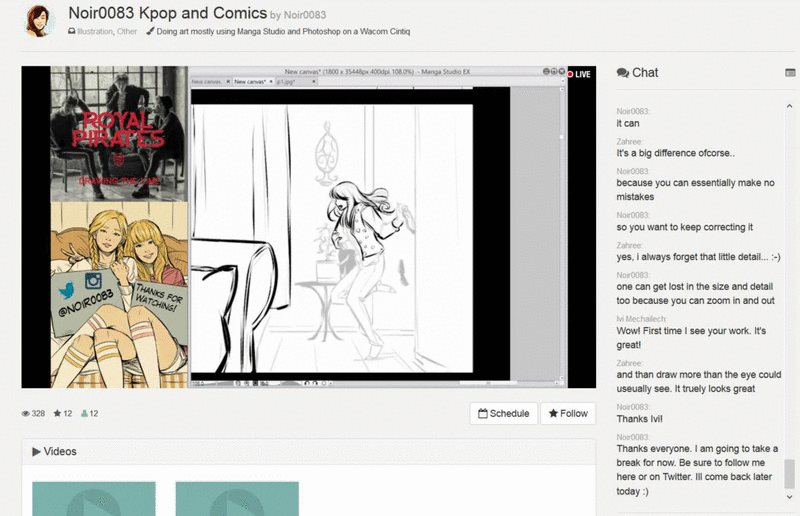Click chat message 'Thanks Ivi!'
This screenshot has width=800, height=516.
639,419
